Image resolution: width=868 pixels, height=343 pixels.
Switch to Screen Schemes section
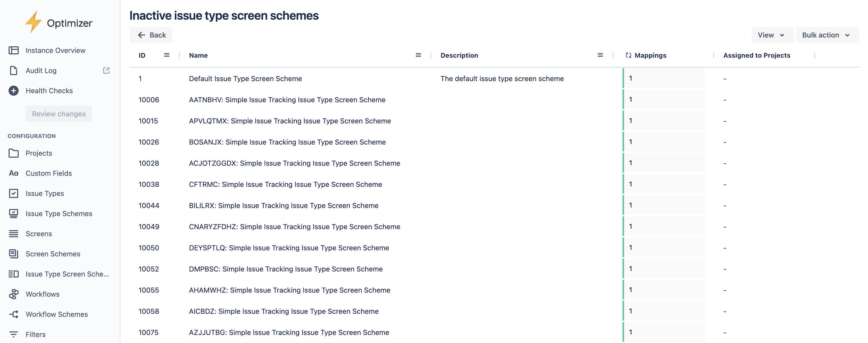click(x=53, y=253)
